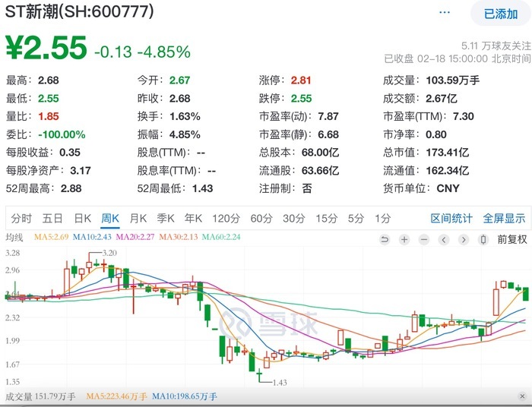Select the 60分 interval tab
This screenshot has height=407, width=532.
(x=261, y=219)
